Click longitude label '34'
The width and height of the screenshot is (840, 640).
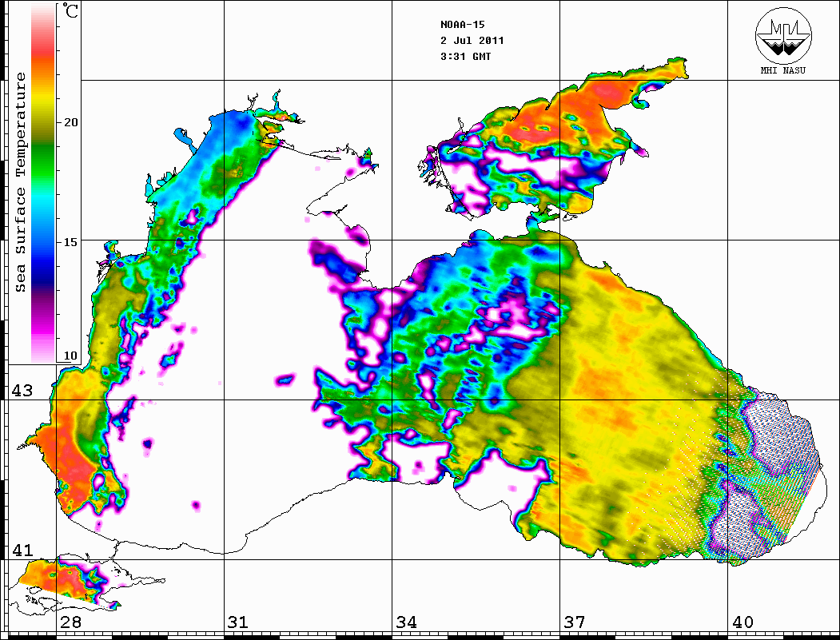pos(406,622)
